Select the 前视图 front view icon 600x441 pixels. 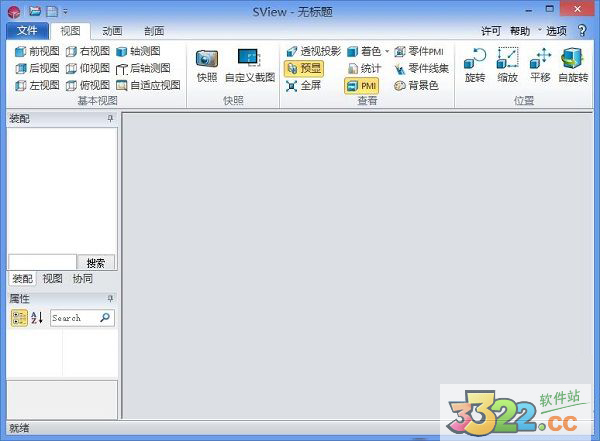pyautogui.click(x=37, y=51)
